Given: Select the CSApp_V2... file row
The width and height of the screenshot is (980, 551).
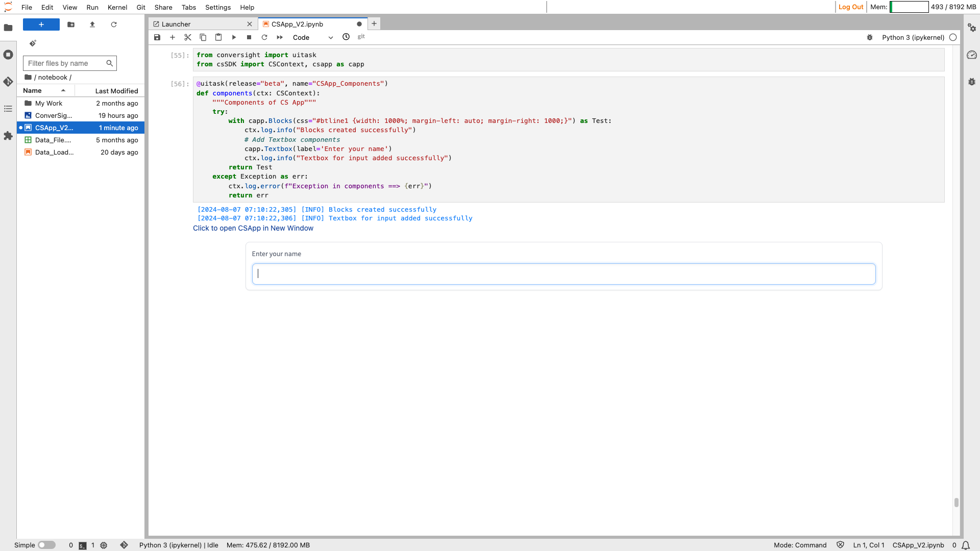Looking at the screenshot, I should point(81,128).
